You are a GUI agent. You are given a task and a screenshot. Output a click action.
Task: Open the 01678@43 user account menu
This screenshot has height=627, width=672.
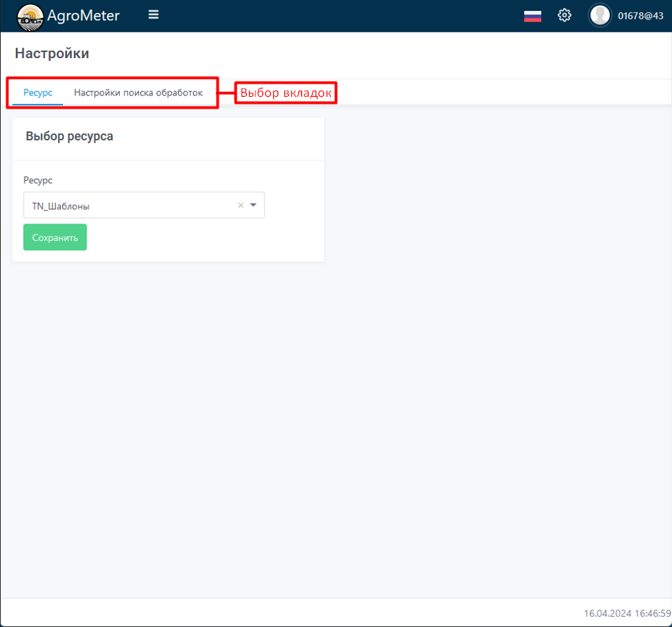641,16
